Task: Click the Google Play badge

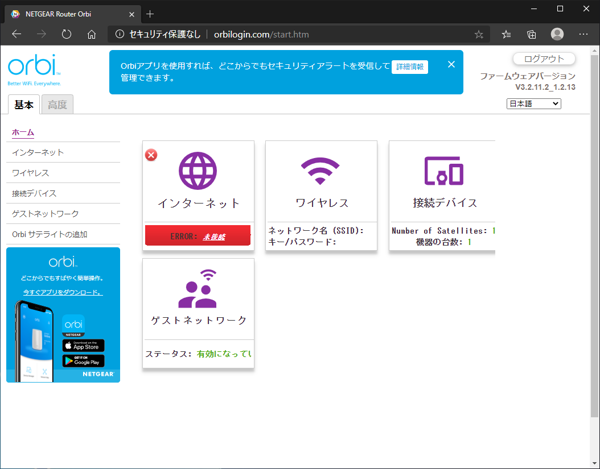Action: [83, 361]
